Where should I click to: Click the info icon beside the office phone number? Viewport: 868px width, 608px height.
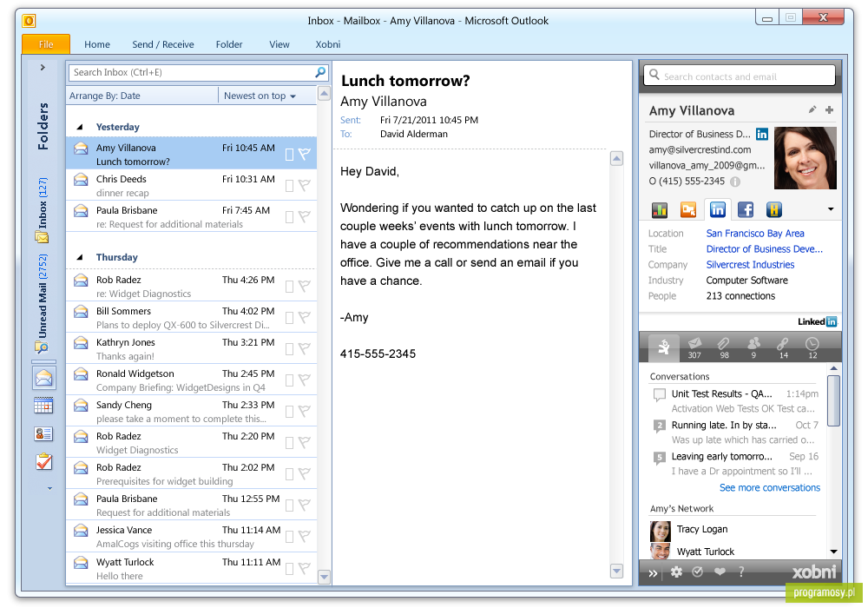tap(735, 182)
